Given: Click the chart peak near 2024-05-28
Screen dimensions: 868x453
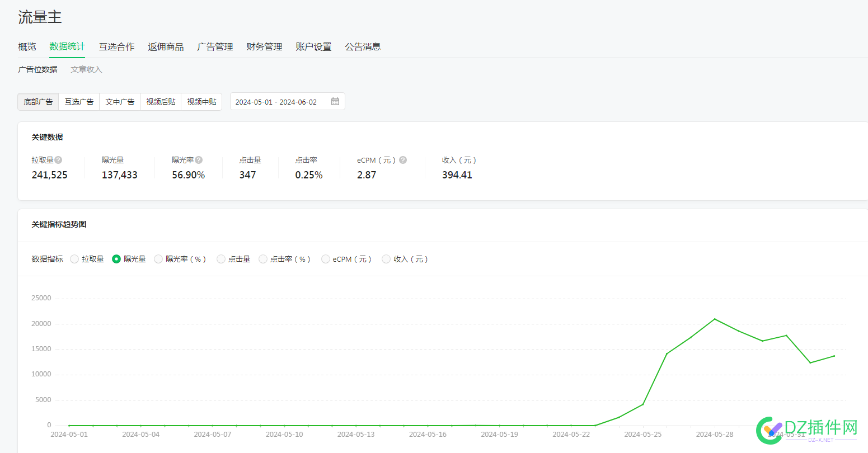Looking at the screenshot, I should coord(715,319).
